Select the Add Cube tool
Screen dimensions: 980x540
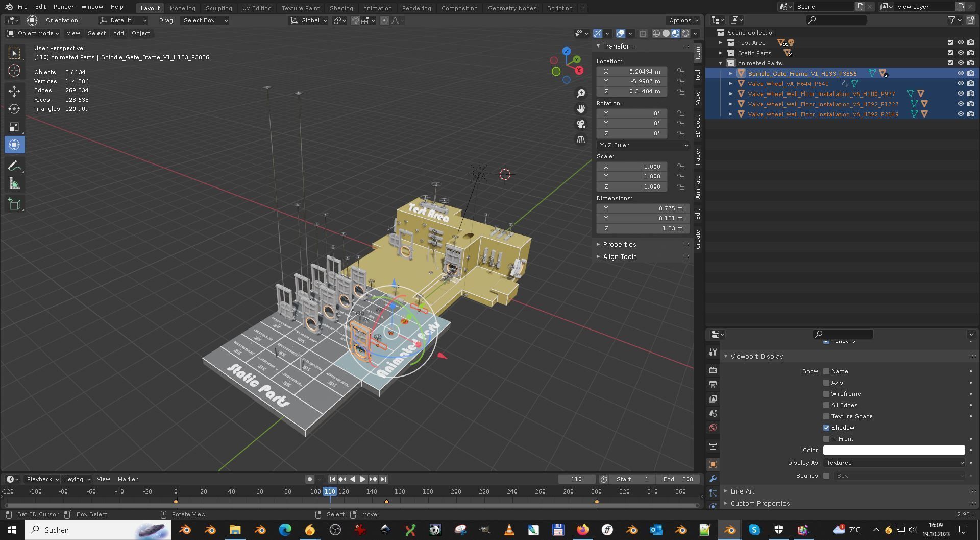[14, 204]
